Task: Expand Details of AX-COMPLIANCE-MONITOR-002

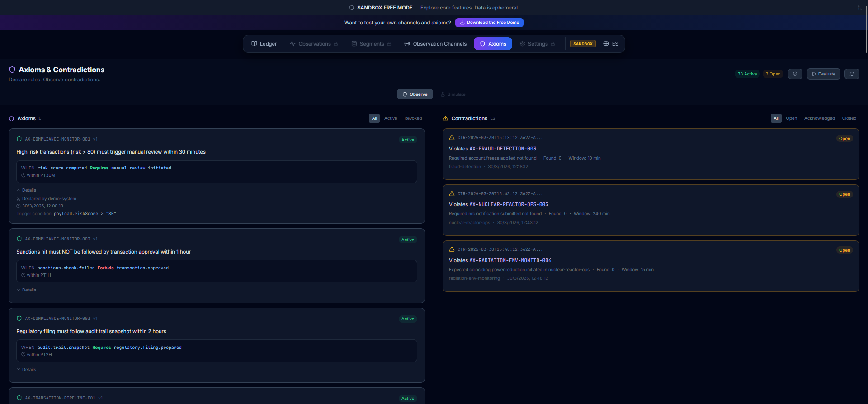Action: pyautogui.click(x=27, y=290)
